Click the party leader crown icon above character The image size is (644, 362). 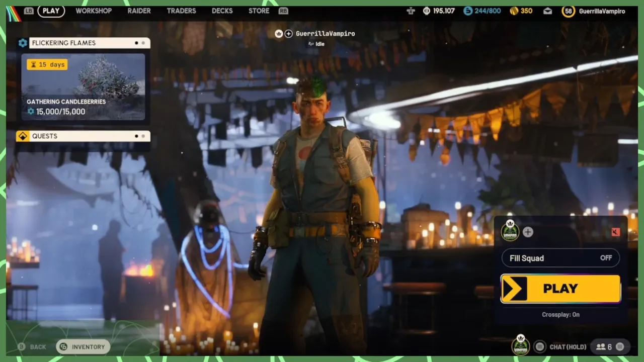(279, 34)
